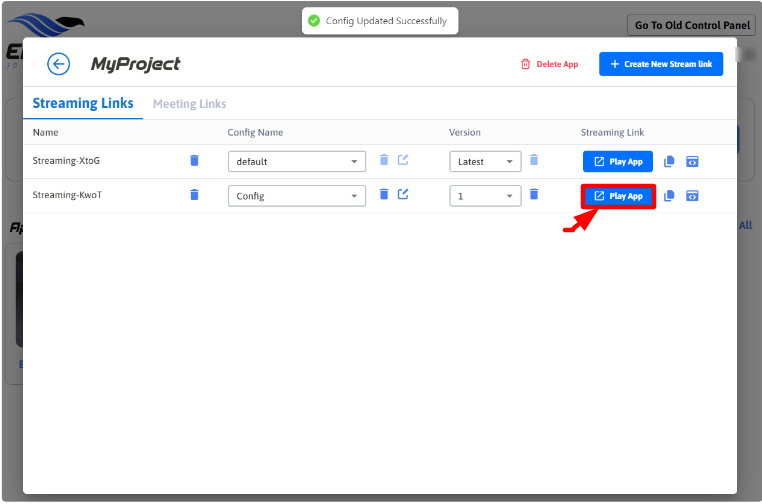Open the version '1' dropdown
This screenshot has width=762, height=504.
coord(485,196)
